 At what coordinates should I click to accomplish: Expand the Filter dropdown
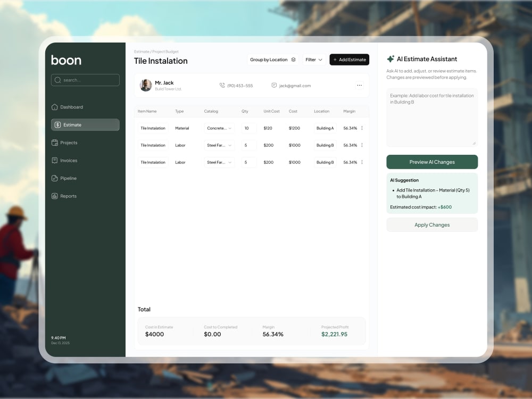314,60
